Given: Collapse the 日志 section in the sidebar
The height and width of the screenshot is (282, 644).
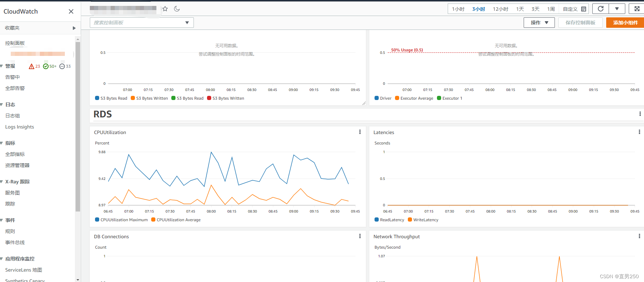Looking at the screenshot, I should point(2,105).
